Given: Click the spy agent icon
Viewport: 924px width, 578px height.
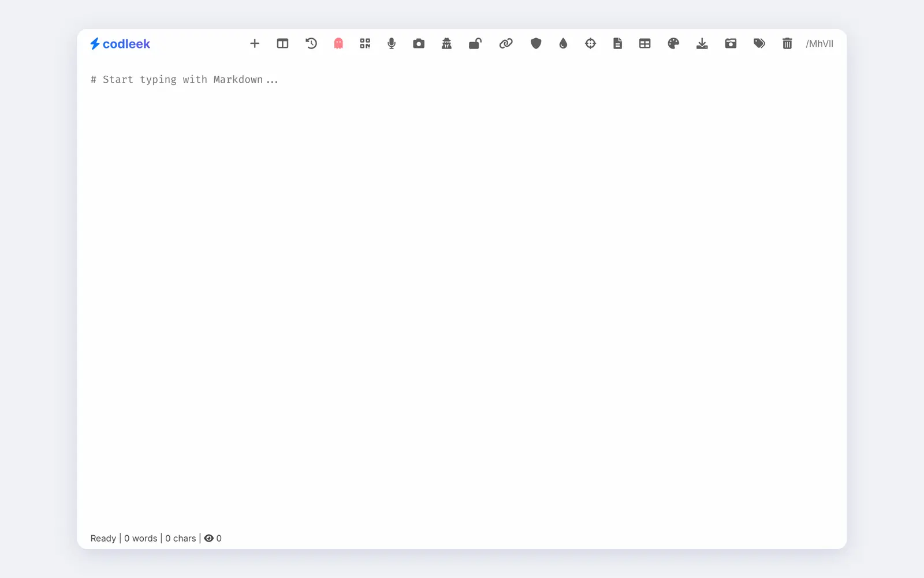Looking at the screenshot, I should [x=446, y=43].
